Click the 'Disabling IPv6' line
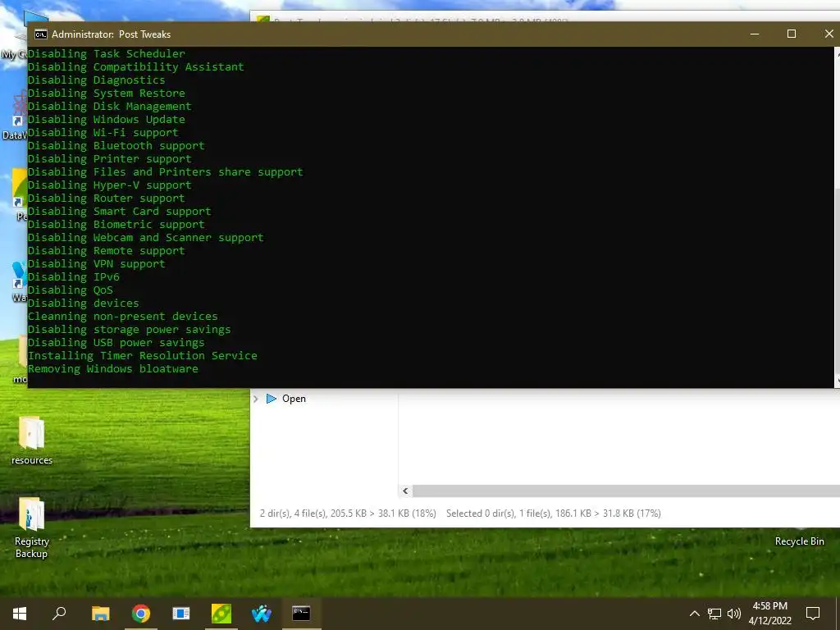The width and height of the screenshot is (840, 630). point(74,277)
